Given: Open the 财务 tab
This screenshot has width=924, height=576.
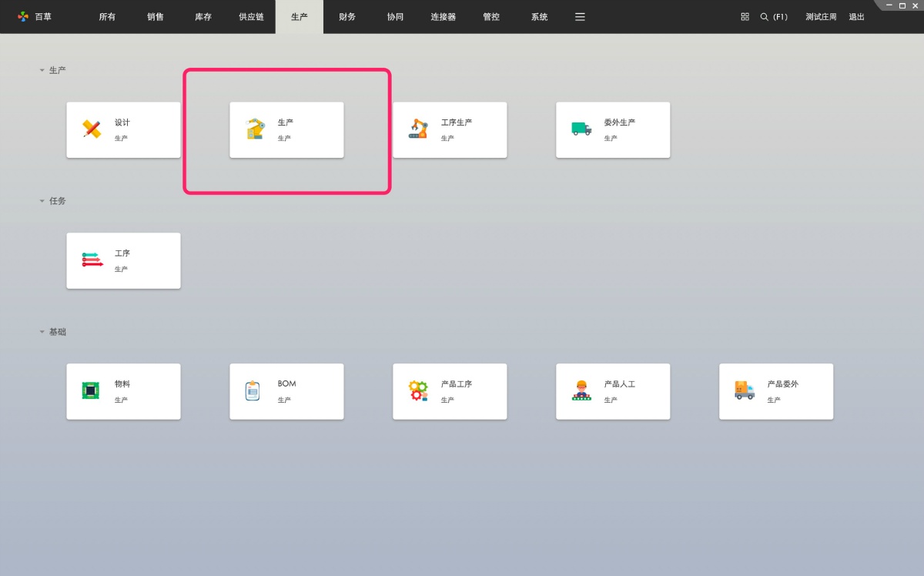Looking at the screenshot, I should click(x=347, y=17).
